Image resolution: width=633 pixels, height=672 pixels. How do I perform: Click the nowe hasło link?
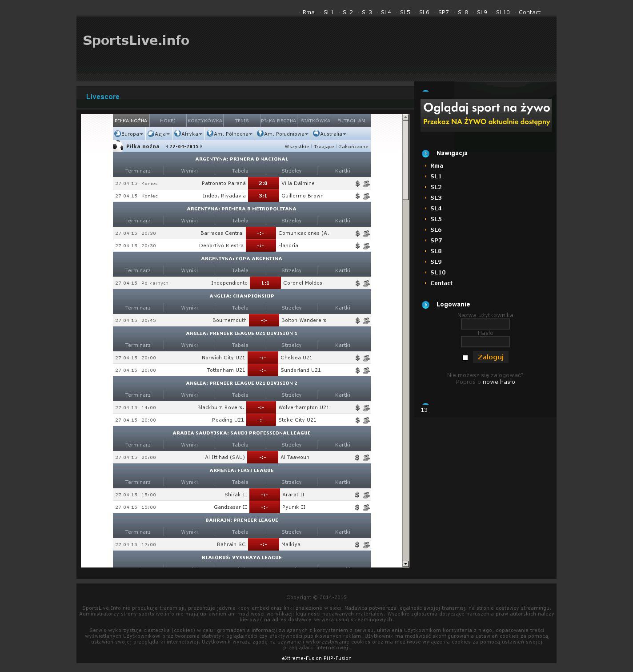click(x=499, y=382)
